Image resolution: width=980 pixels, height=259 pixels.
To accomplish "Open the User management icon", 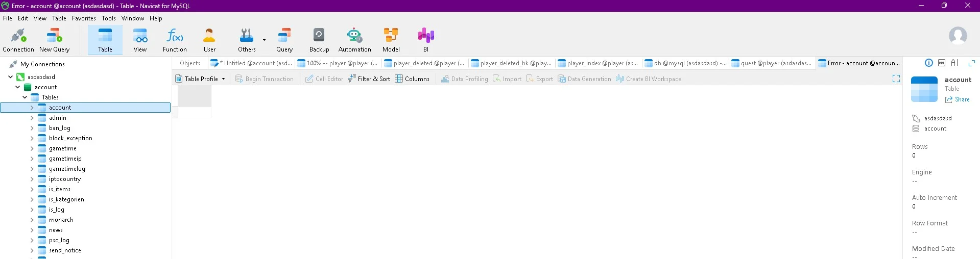I will 209,40.
